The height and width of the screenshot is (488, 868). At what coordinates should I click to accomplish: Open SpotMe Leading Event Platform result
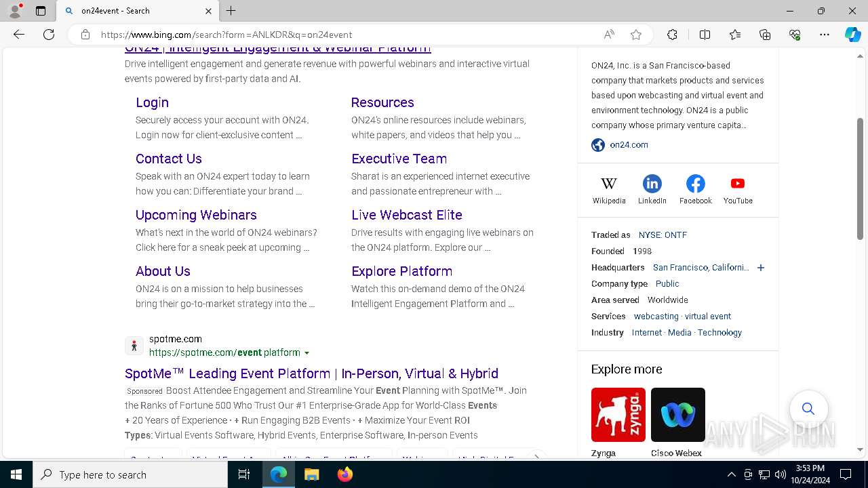311,373
